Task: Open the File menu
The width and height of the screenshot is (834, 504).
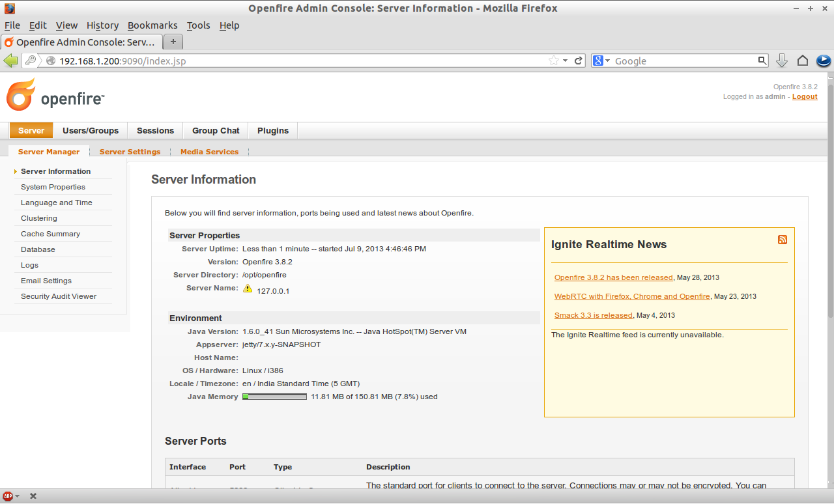Action: [12, 25]
